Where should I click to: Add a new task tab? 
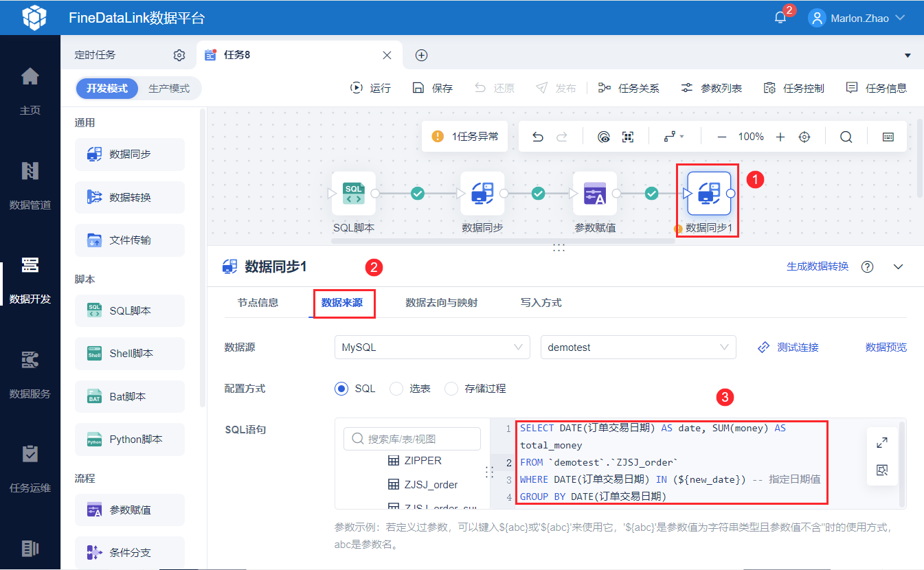[422, 55]
